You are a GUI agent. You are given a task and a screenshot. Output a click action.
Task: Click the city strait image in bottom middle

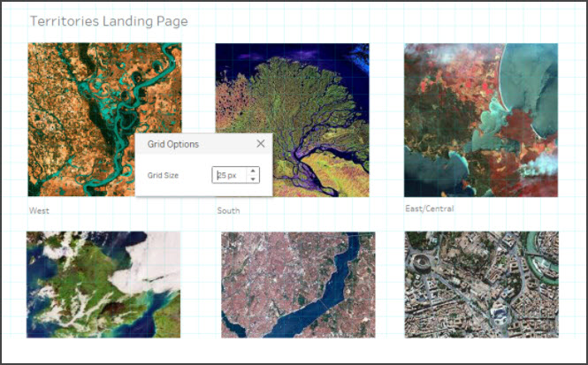pos(298,285)
